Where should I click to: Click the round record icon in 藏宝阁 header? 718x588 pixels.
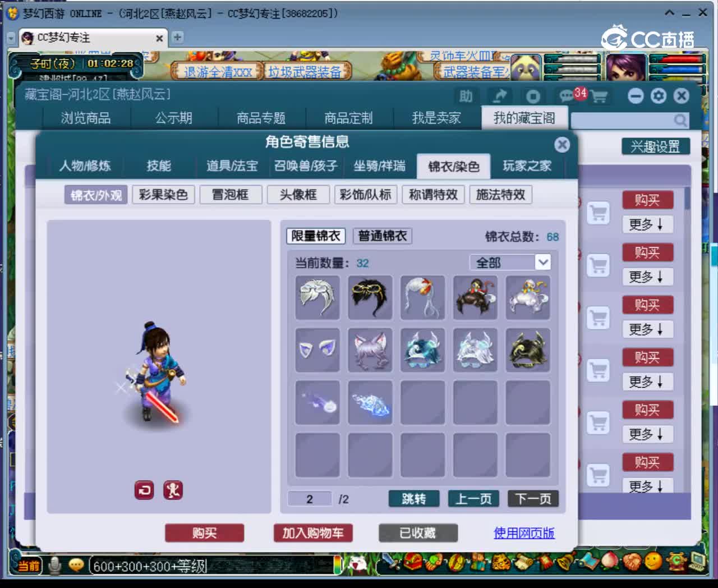tap(533, 96)
